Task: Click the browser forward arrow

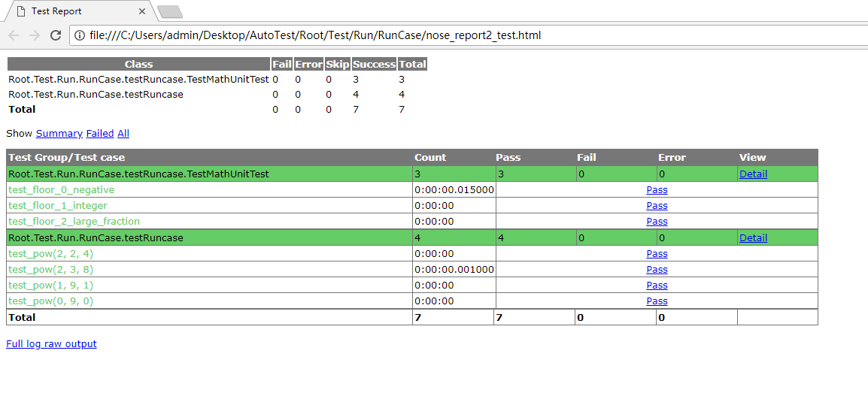Action: point(35,35)
